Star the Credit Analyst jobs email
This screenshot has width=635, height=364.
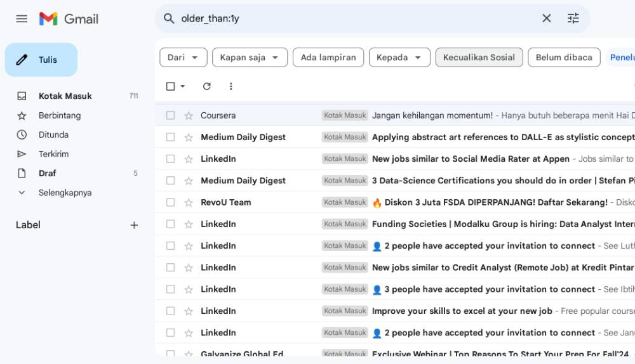point(189,268)
